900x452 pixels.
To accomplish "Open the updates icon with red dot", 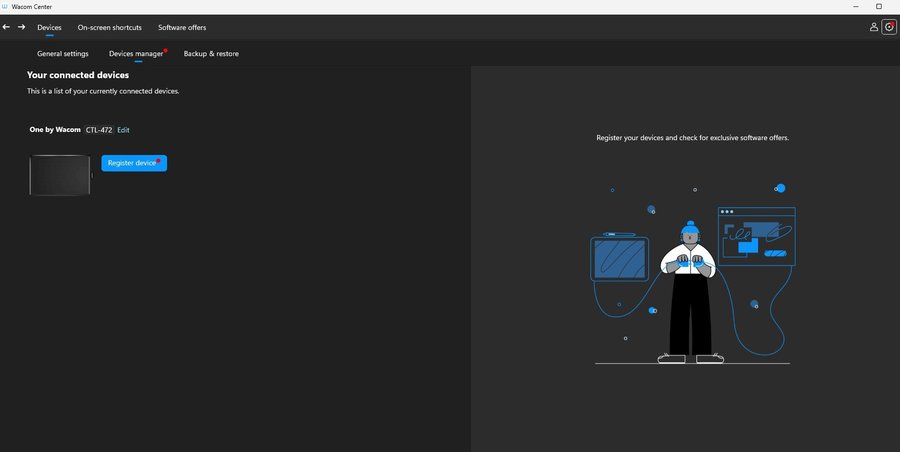I will pyautogui.click(x=889, y=27).
